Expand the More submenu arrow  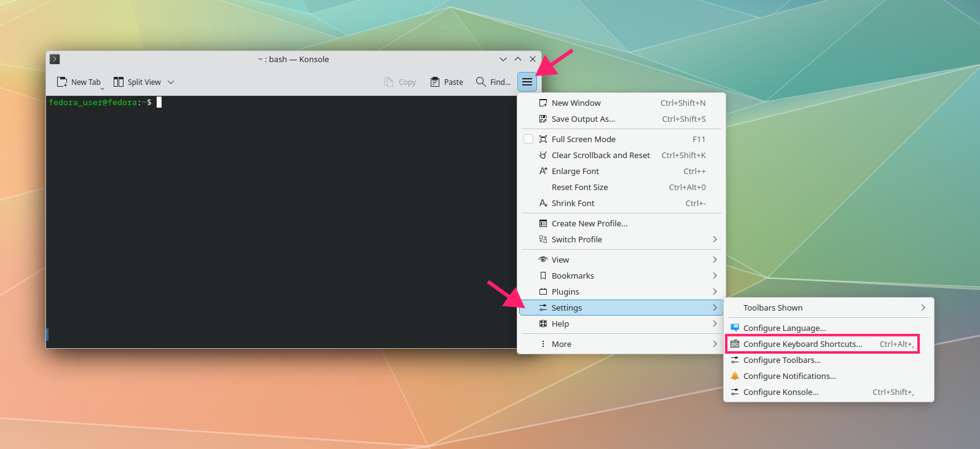pyautogui.click(x=715, y=344)
